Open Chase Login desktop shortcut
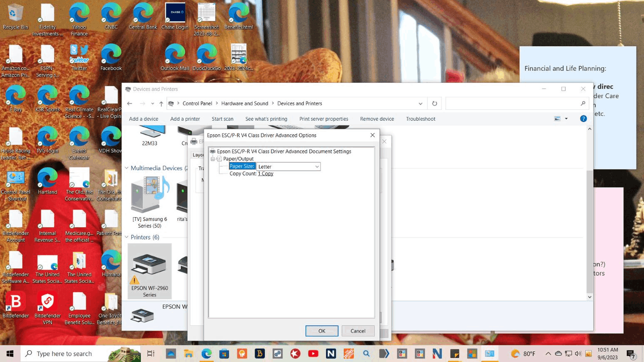The width and height of the screenshot is (644, 362). tap(175, 17)
